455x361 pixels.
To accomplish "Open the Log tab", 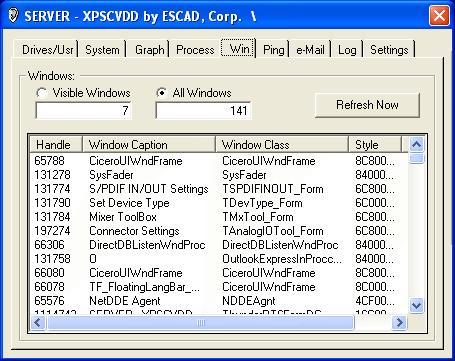I will (347, 50).
